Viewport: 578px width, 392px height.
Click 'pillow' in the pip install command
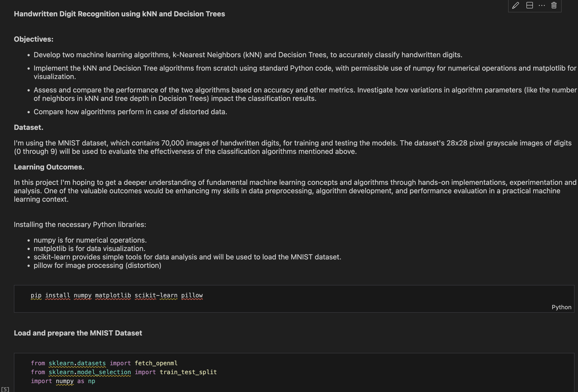(192, 295)
